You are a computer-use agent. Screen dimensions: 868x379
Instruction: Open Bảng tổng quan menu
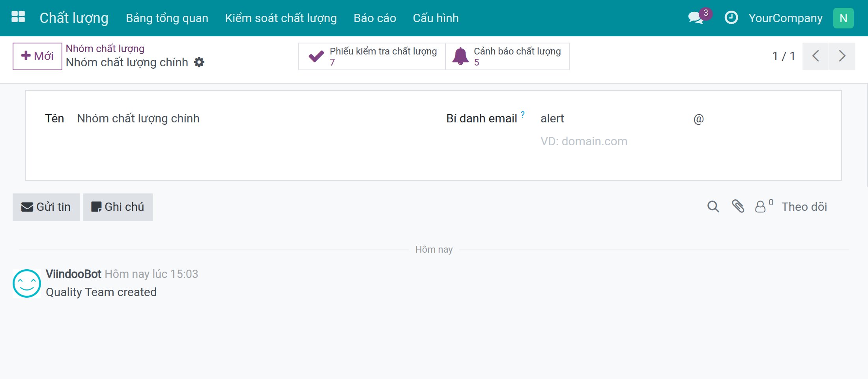tap(167, 18)
